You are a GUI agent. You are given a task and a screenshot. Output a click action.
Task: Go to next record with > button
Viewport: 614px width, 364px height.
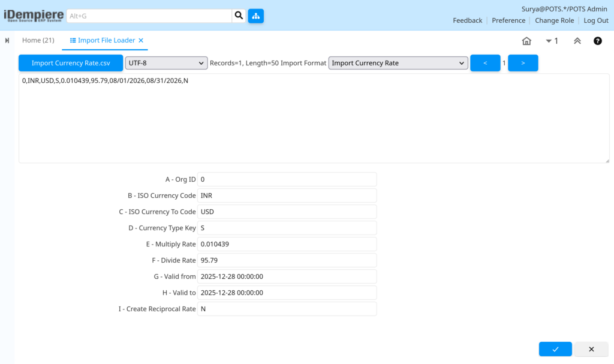pos(523,63)
